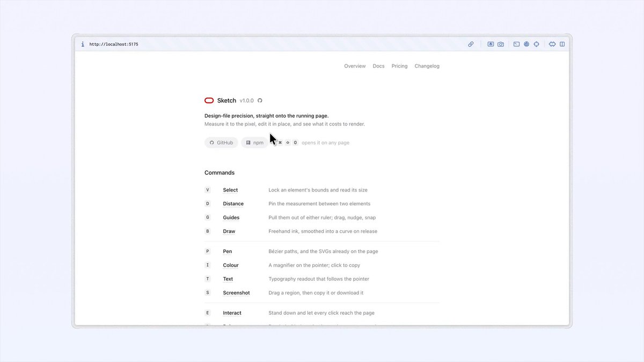The width and height of the screenshot is (644, 362).
Task: Open the Pricing page
Action: click(399, 66)
